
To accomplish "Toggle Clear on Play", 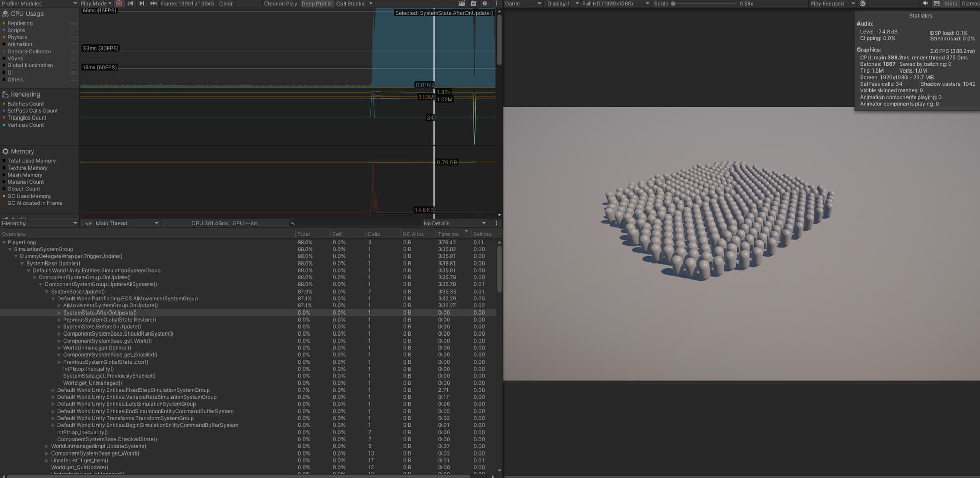I will click(x=280, y=4).
